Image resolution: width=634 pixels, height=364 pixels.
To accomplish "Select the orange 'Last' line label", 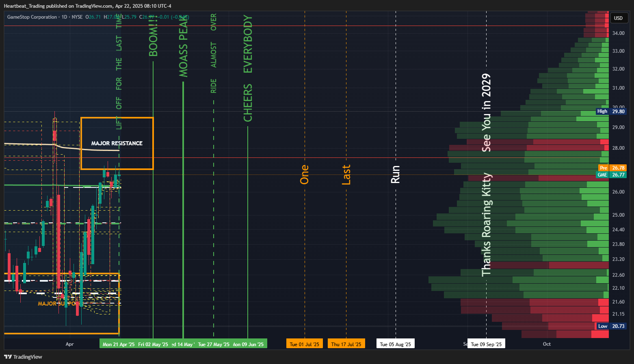I will [346, 174].
